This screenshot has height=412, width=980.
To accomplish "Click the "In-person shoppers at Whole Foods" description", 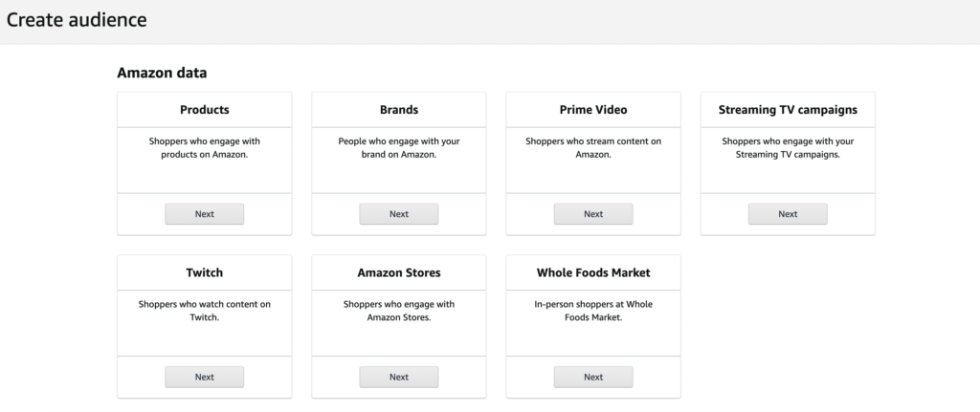I will pos(593,310).
